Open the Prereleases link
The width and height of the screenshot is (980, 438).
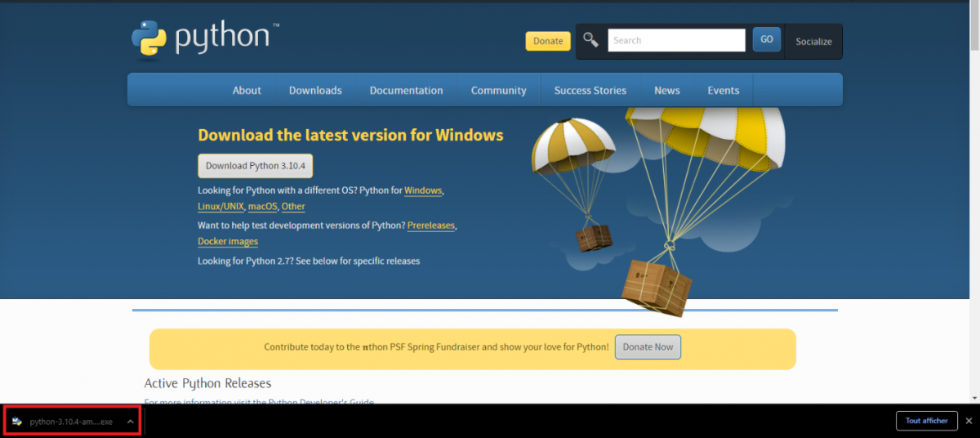click(430, 225)
